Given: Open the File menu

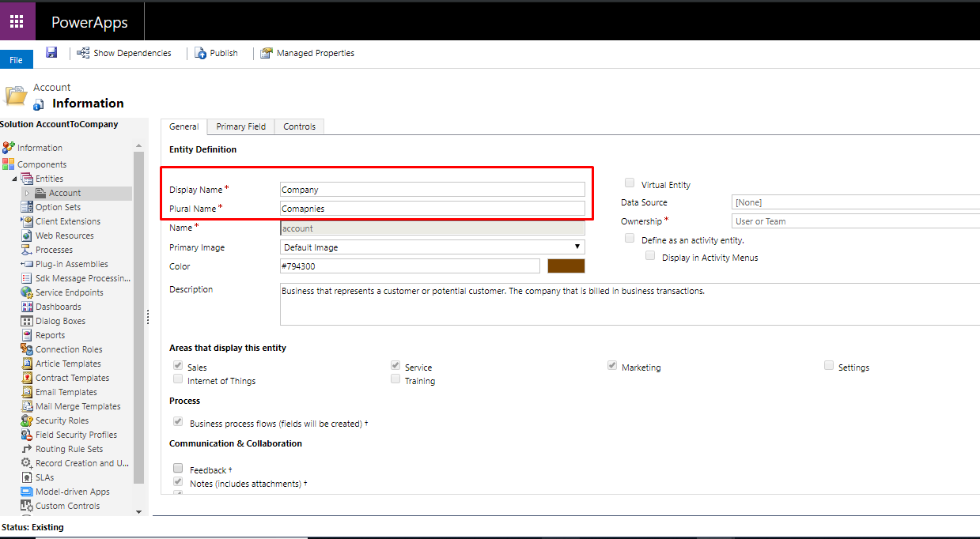Looking at the screenshot, I should point(17,60).
